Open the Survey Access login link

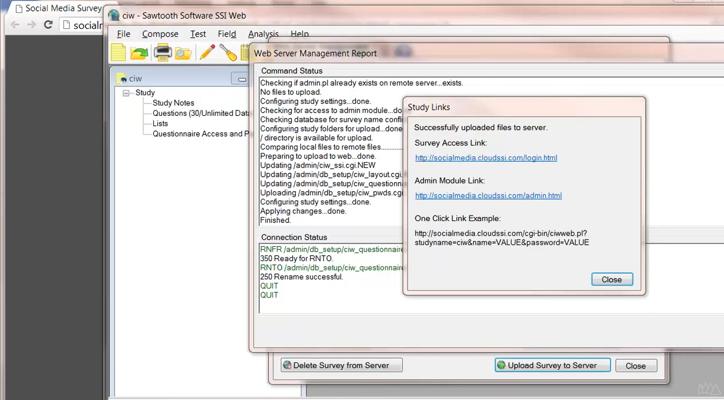click(x=486, y=158)
